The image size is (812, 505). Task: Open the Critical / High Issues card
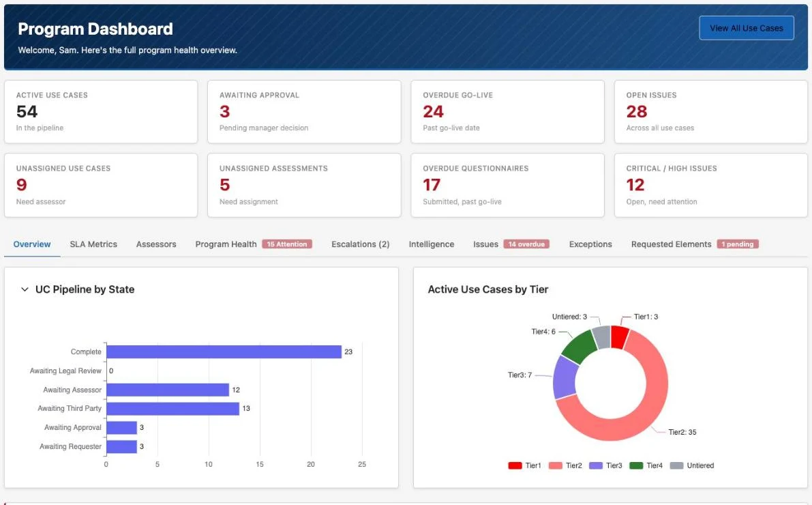(711, 185)
